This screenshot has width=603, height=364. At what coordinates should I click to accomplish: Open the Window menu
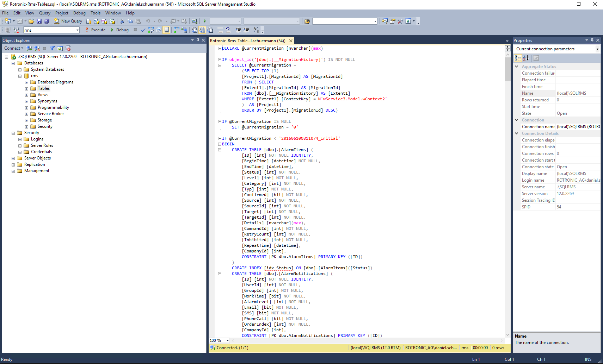113,13
